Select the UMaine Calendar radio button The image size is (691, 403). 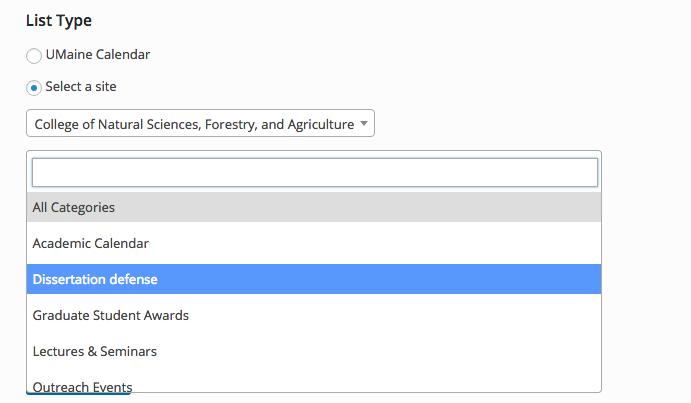click(x=34, y=56)
